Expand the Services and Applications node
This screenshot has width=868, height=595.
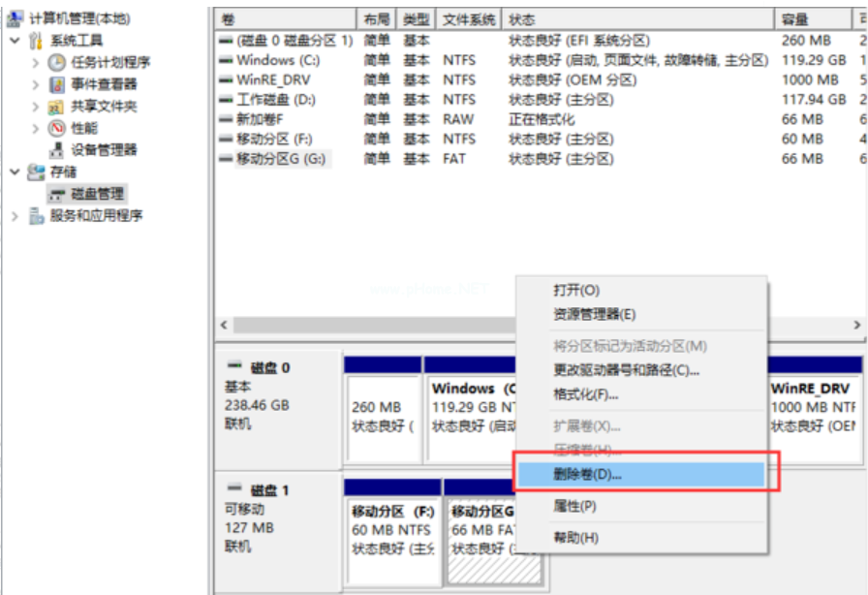[x=15, y=216]
